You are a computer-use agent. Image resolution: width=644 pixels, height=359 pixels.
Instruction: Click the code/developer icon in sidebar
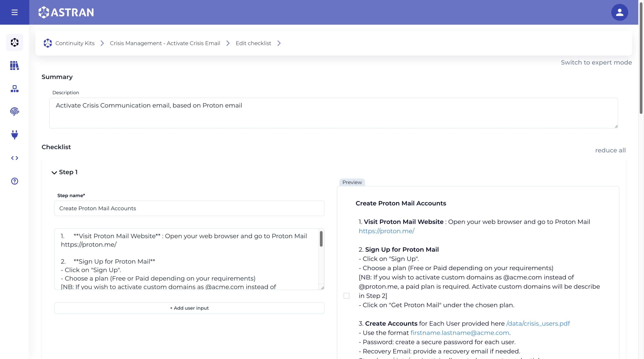point(15,158)
